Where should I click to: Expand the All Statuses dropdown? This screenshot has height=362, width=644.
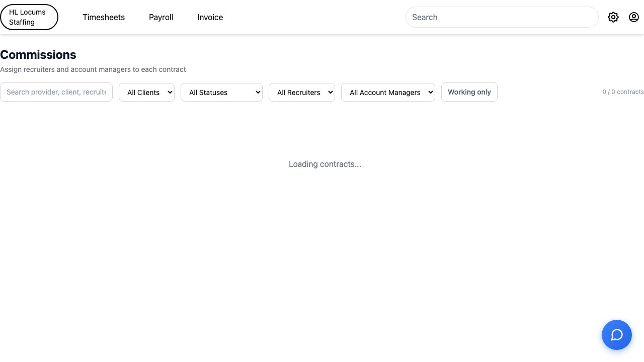[221, 92]
